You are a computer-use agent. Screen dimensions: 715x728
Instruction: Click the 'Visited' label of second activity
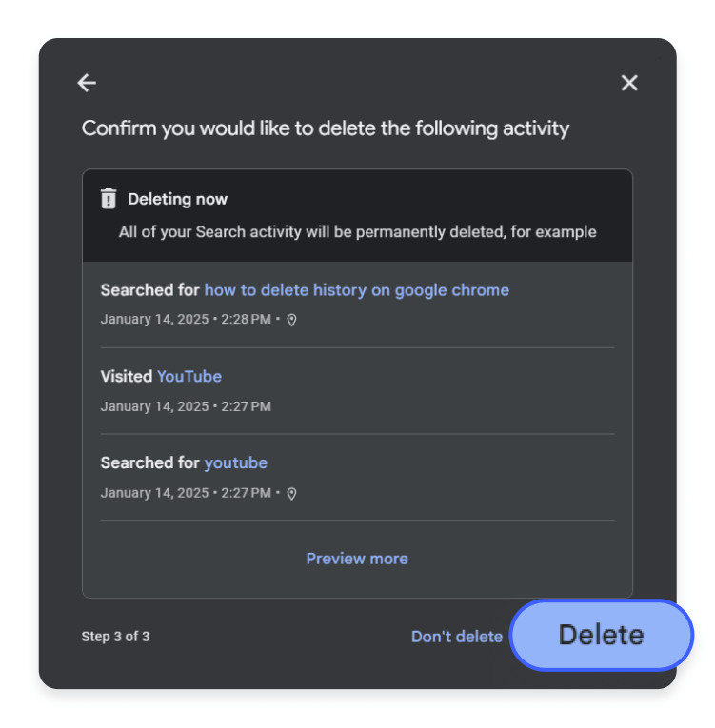click(127, 376)
